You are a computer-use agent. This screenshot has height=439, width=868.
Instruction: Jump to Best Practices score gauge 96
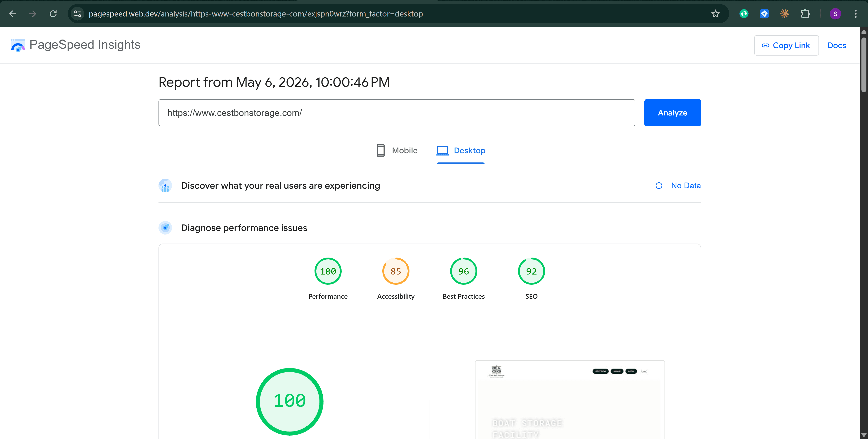(x=463, y=271)
